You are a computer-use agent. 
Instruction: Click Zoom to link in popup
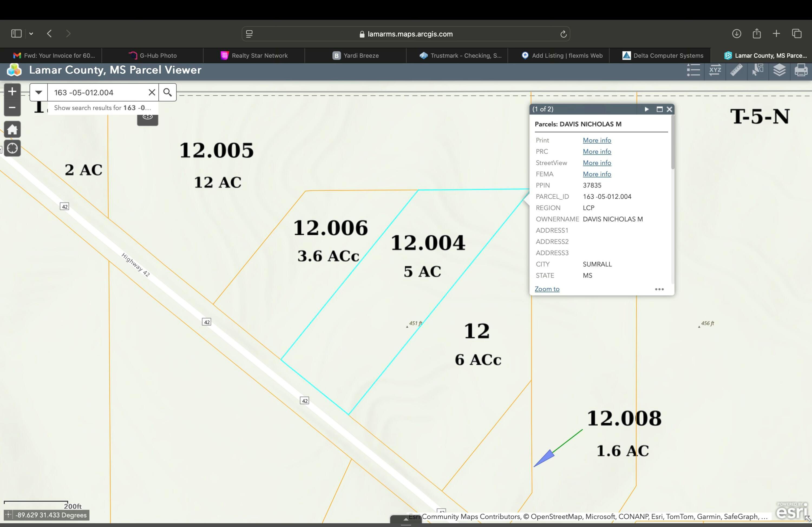click(547, 289)
